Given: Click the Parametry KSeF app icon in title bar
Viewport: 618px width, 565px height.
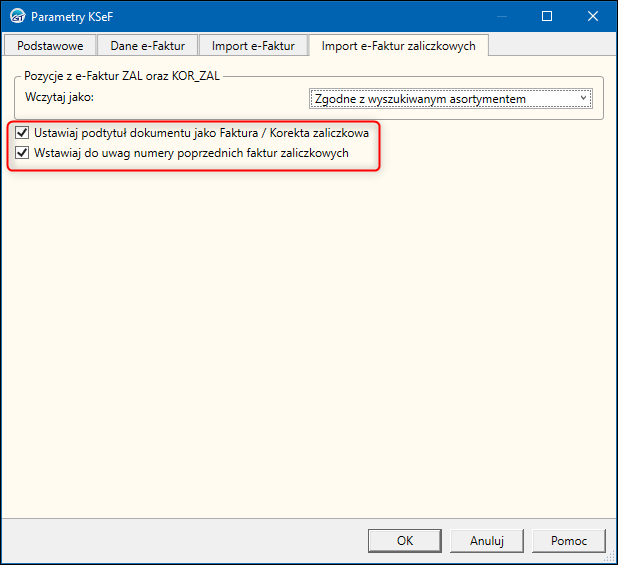Looking at the screenshot, I should point(16,16).
